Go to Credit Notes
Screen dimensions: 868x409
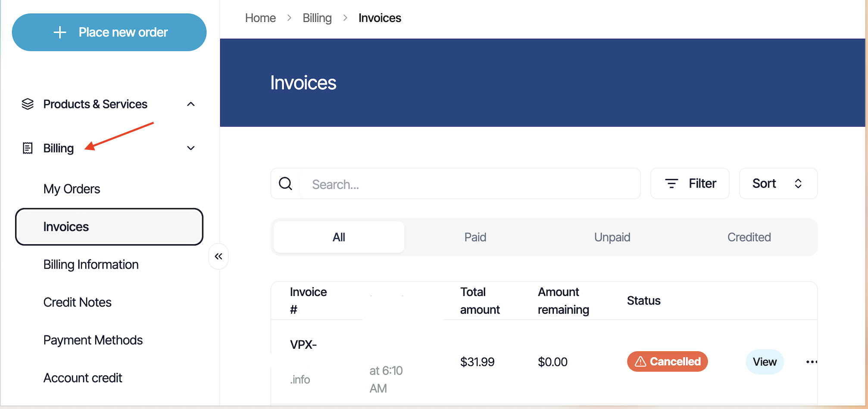[x=78, y=302]
